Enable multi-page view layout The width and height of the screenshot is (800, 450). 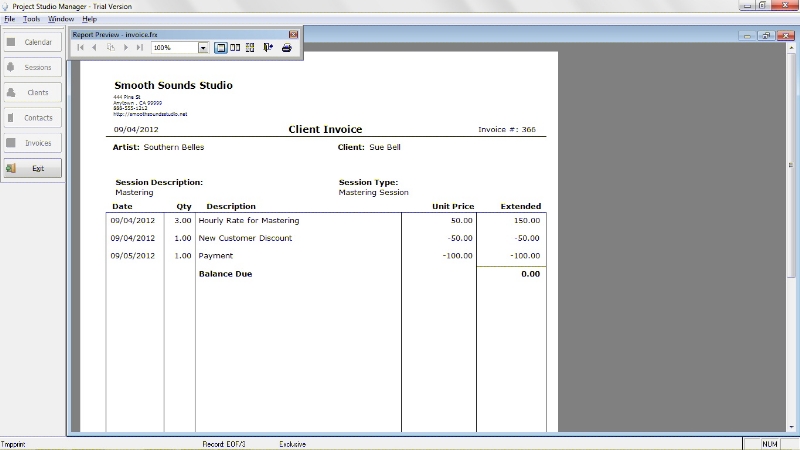coord(250,48)
